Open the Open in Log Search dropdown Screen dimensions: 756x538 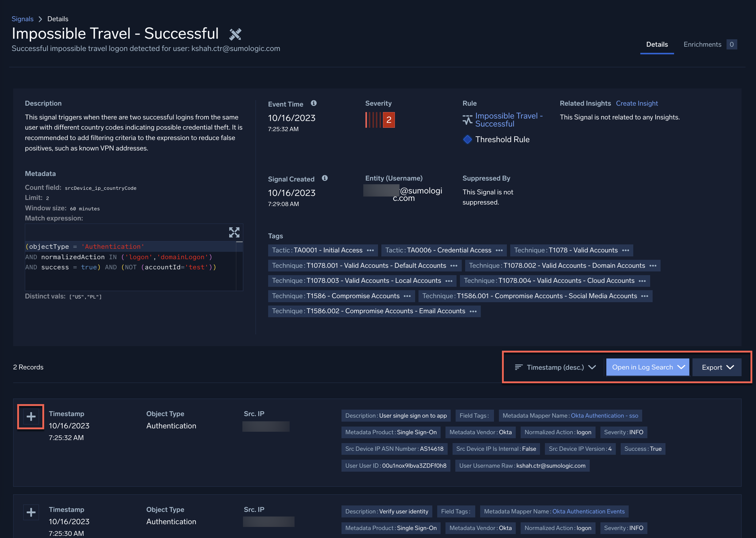click(x=647, y=367)
